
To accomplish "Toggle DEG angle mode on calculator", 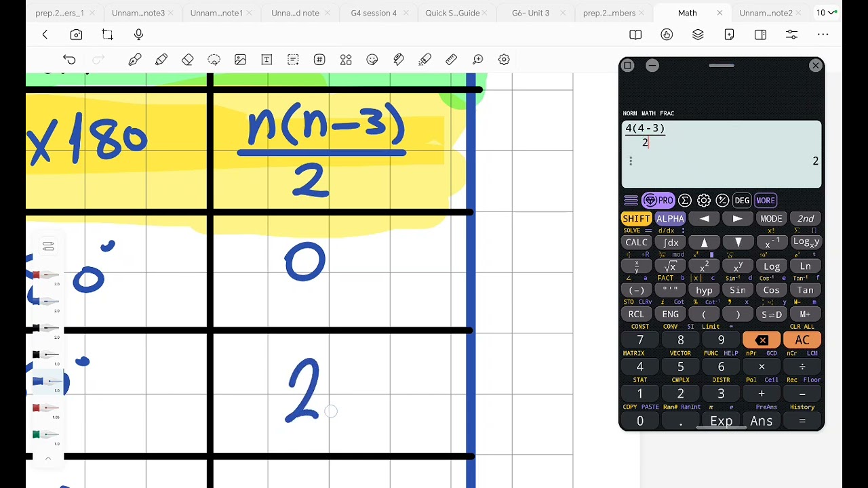I will 742,201.
